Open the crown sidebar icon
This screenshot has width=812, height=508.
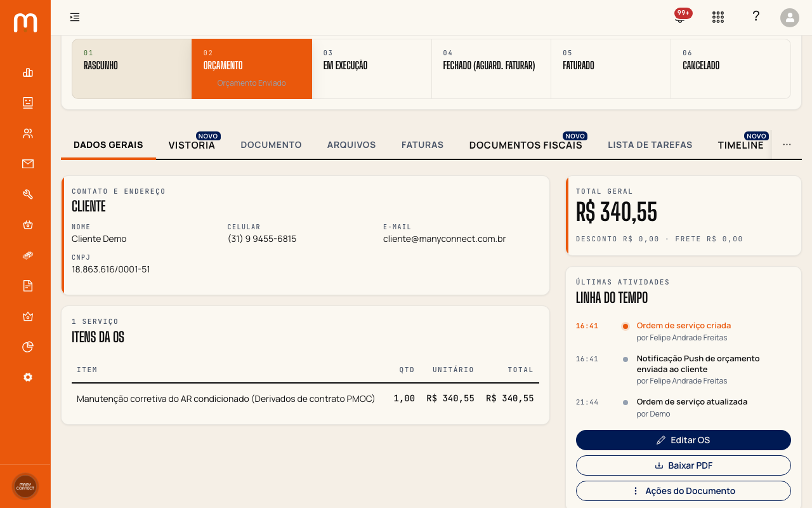28,316
